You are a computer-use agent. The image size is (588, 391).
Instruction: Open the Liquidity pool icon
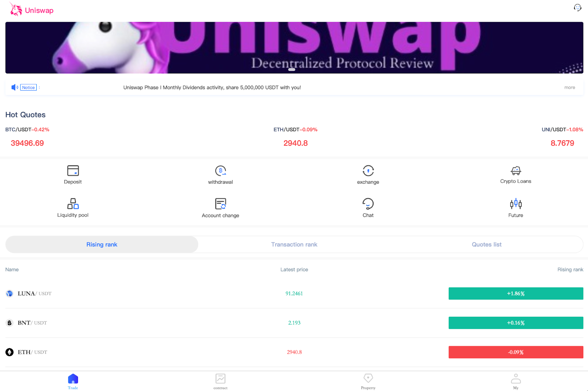point(73,204)
